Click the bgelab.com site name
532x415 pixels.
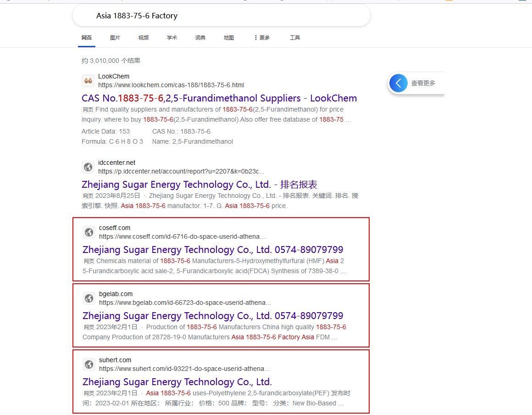(x=116, y=294)
